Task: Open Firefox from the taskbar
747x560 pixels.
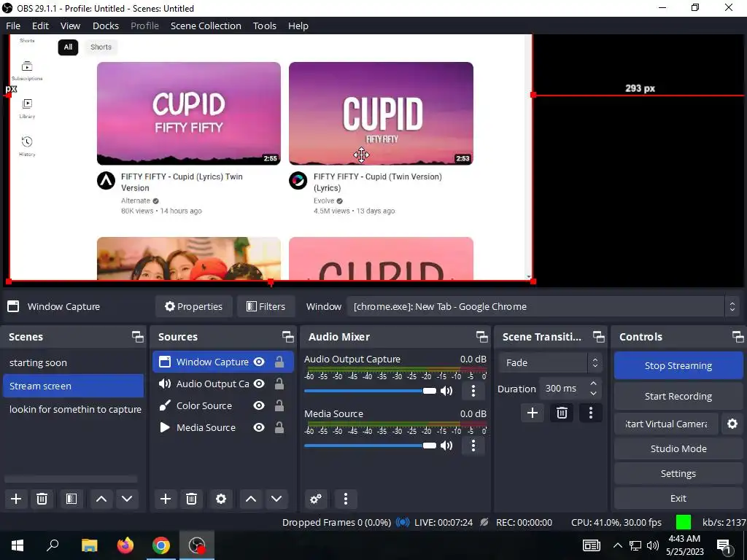Action: pos(125,545)
